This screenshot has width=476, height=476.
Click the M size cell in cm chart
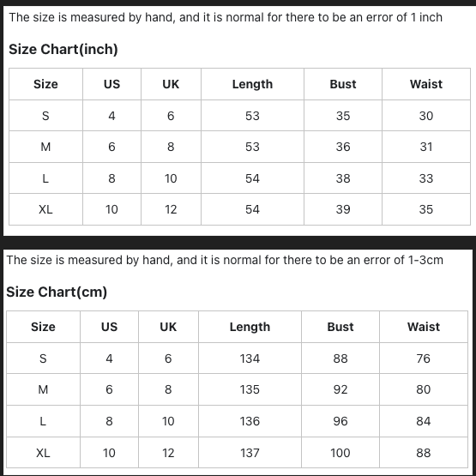[x=43, y=389]
